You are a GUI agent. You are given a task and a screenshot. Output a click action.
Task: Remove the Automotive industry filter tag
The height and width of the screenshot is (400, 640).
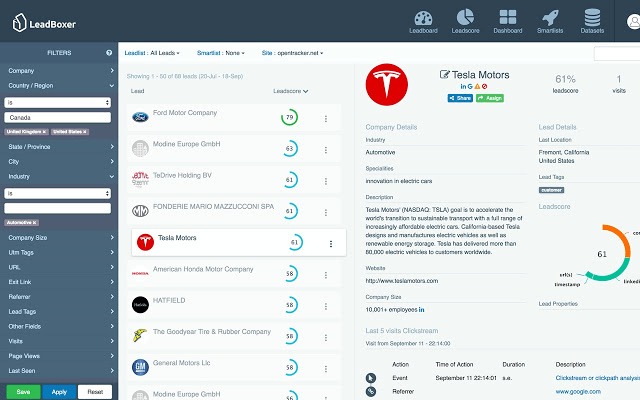click(x=35, y=222)
